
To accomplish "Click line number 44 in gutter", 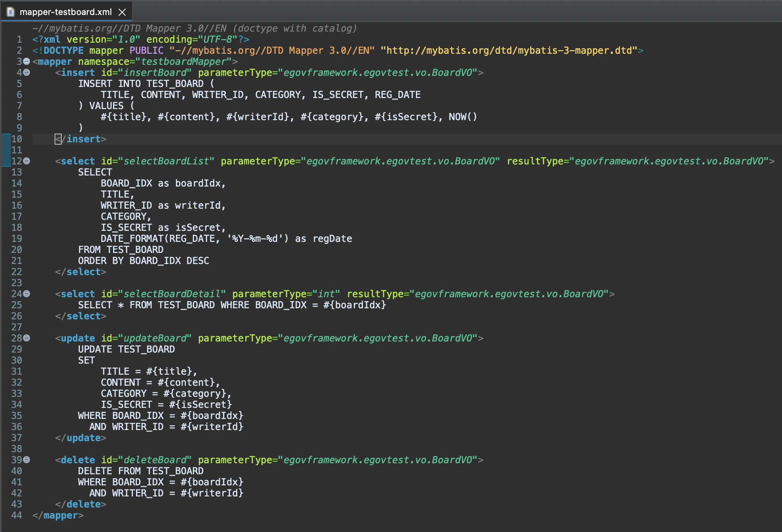I will point(16,515).
